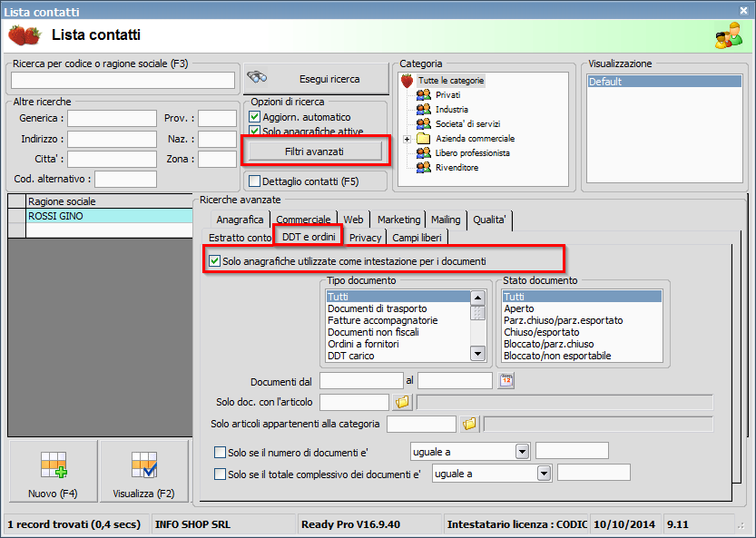Click the Nuovo (F4) button label

click(53, 494)
